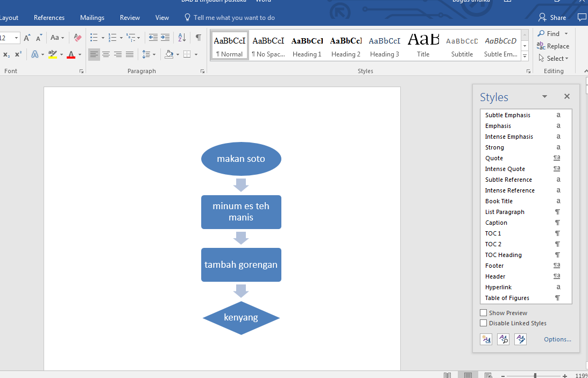The width and height of the screenshot is (588, 378).
Task: Select the Sort button in Paragraph group
Action: pyautogui.click(x=182, y=38)
